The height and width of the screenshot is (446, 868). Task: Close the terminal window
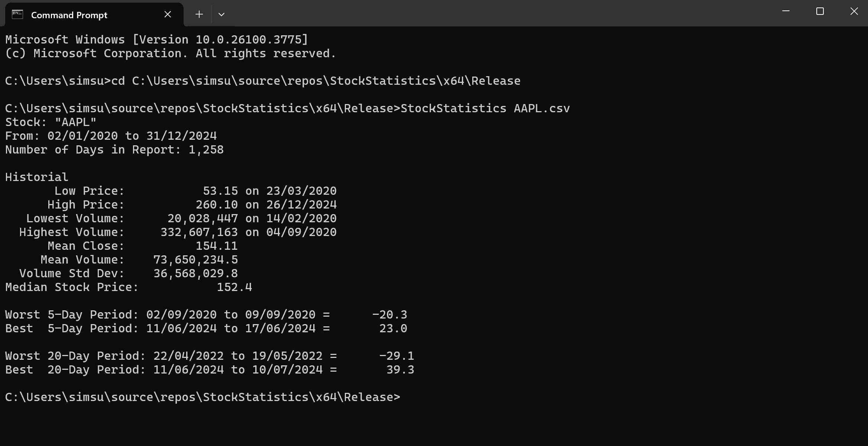(854, 12)
